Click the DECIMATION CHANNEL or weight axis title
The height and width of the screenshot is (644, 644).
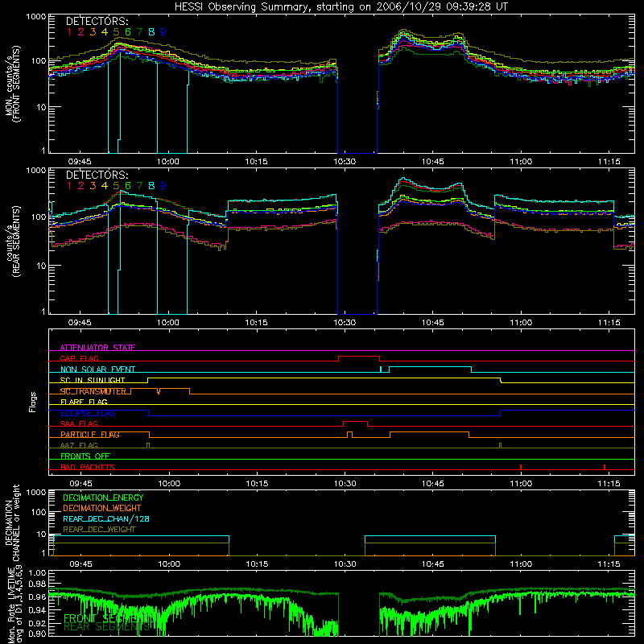coord(12,523)
